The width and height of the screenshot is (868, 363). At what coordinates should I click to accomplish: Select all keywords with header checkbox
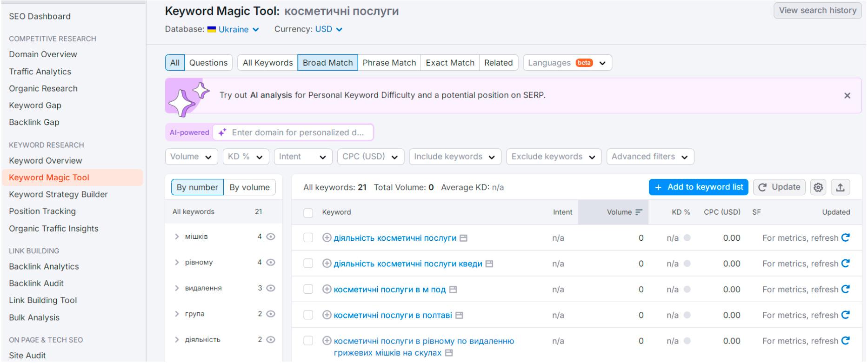(x=308, y=212)
